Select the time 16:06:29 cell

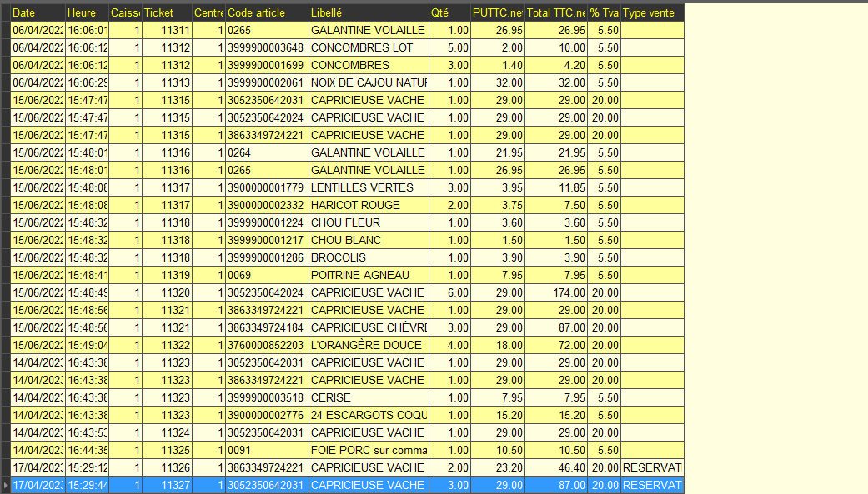[87, 83]
